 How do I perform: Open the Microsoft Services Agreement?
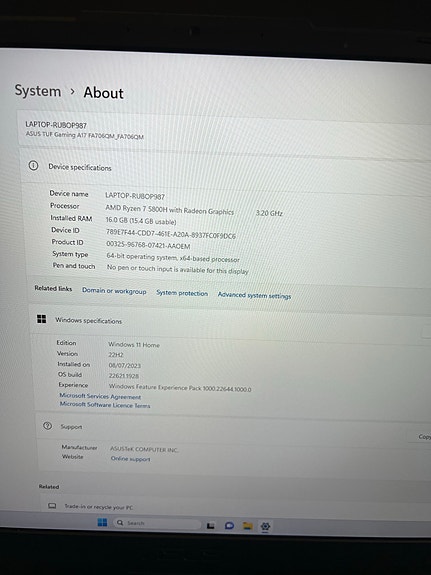pos(100,396)
